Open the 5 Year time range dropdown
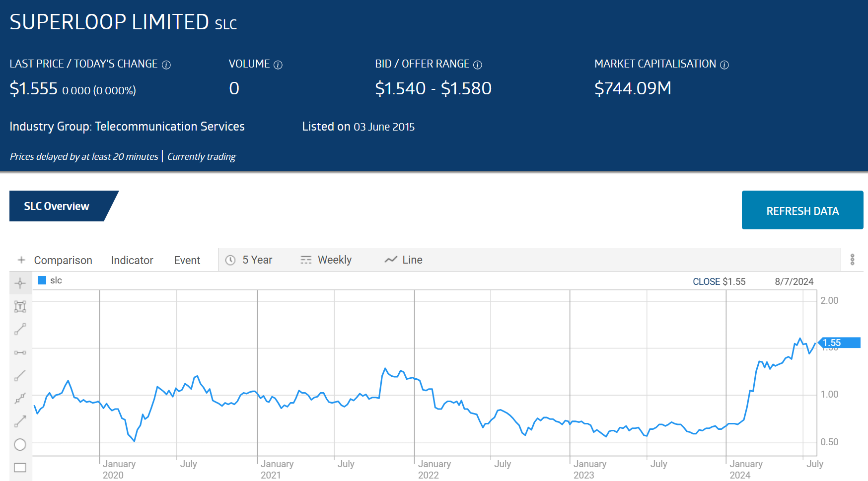 tap(249, 260)
